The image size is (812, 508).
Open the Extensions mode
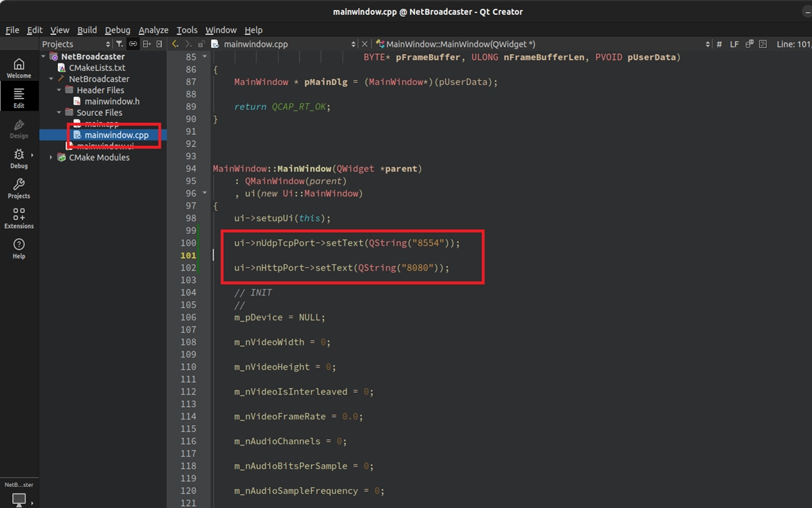click(x=19, y=219)
